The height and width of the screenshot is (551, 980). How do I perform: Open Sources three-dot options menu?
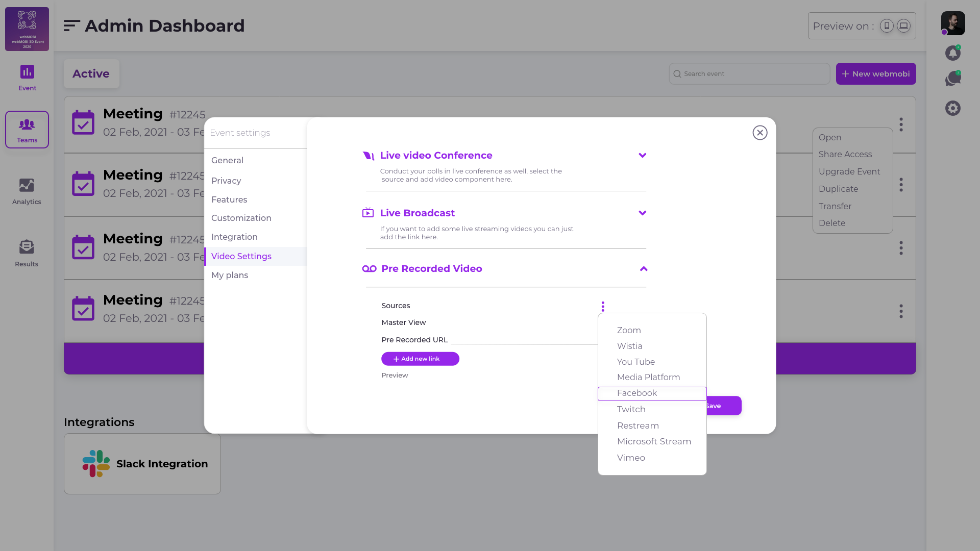click(603, 306)
